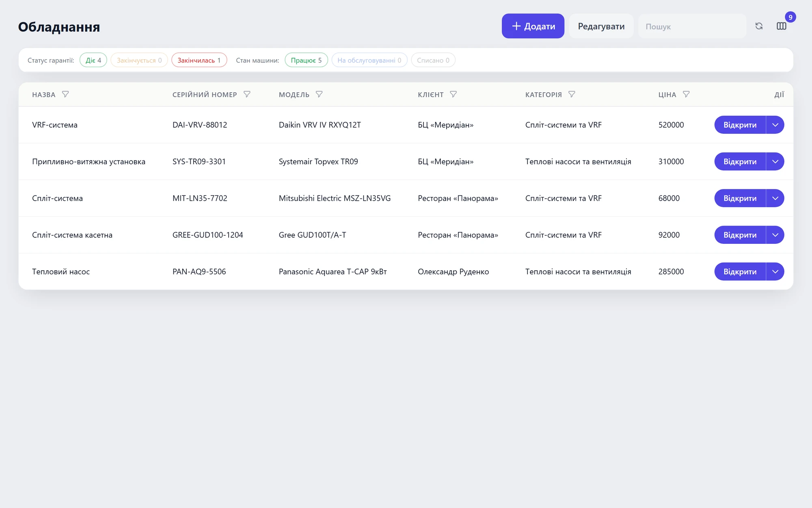Image resolution: width=812 pixels, height=508 pixels.
Task: Toggle the Закінчується 0 warranty chip
Action: pos(139,60)
